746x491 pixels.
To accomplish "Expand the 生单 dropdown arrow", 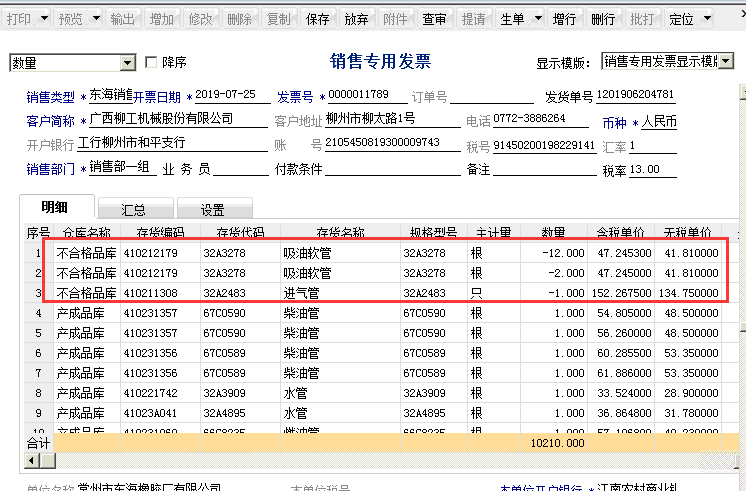I will 538,19.
